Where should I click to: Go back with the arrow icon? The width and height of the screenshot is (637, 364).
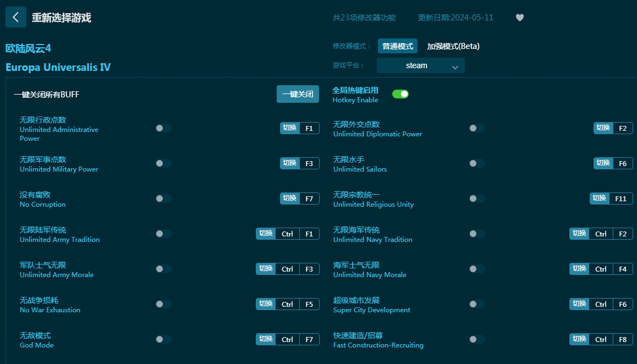click(x=16, y=17)
